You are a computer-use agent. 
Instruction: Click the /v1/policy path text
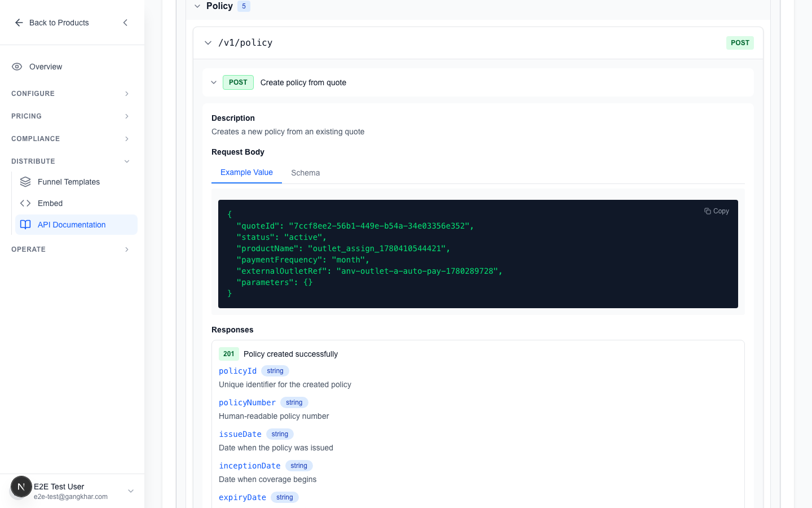pos(245,43)
